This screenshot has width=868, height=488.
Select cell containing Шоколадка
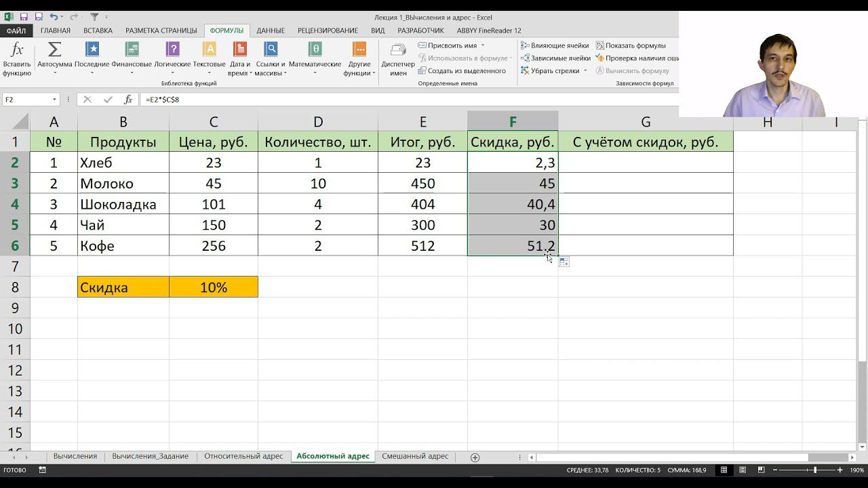[x=123, y=204]
